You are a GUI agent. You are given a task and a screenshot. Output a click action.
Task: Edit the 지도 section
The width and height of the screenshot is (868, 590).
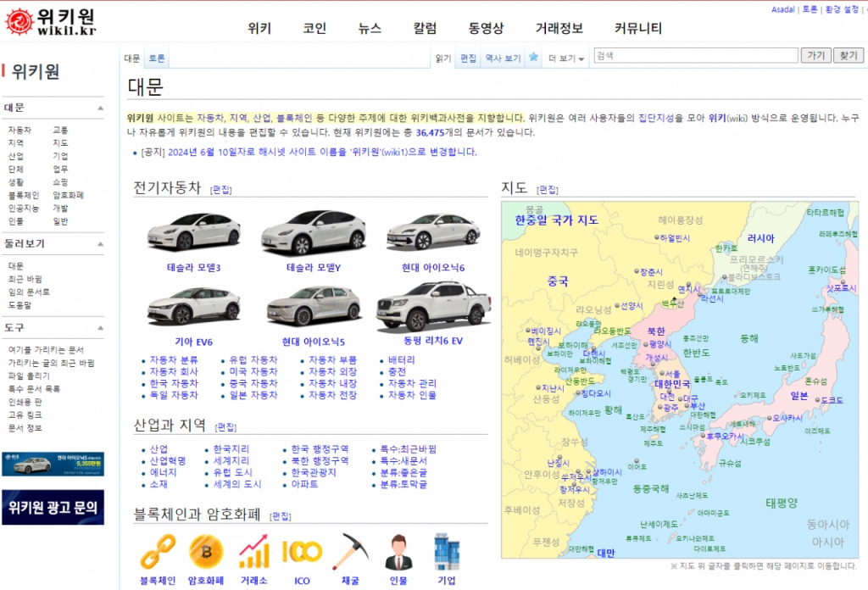point(548,190)
